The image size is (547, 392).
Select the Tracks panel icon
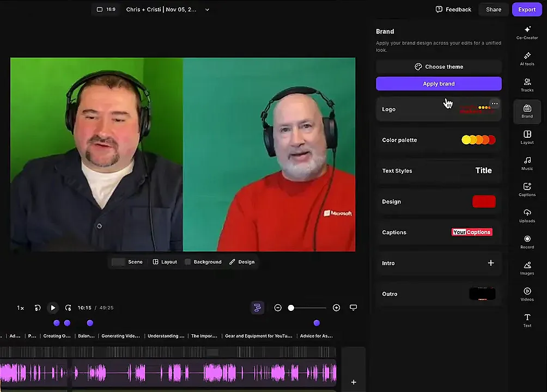(x=527, y=84)
